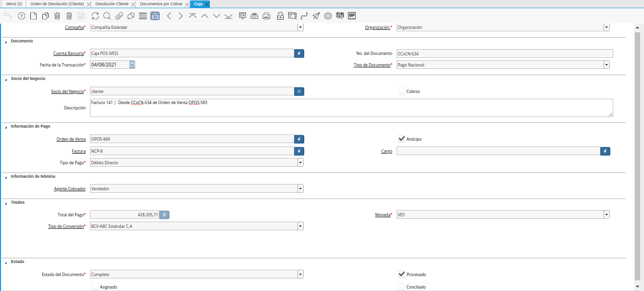Open Estado del Documento dropdown

[x=300, y=274]
